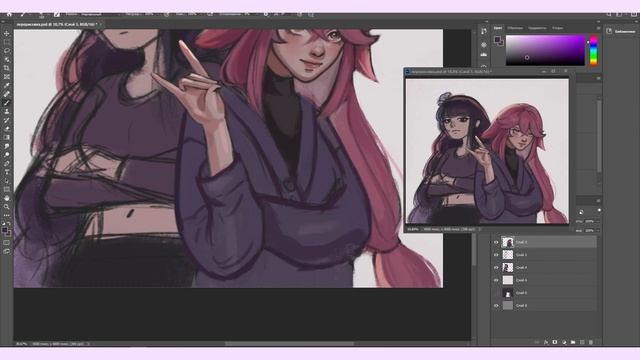The height and width of the screenshot is (360, 640).
Task: Select the Clone Stamp tool
Action: (x=7, y=111)
